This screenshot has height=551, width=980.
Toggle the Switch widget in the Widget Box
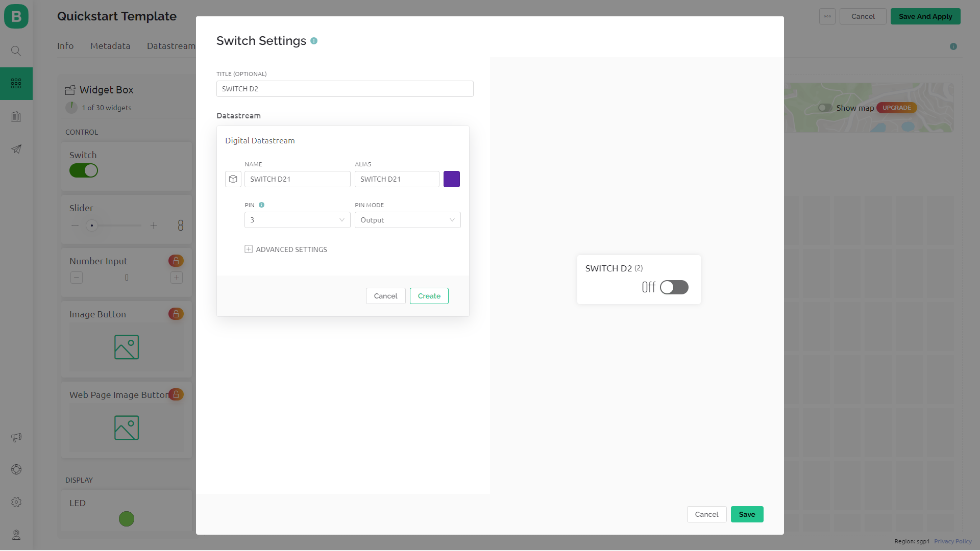pyautogui.click(x=84, y=170)
